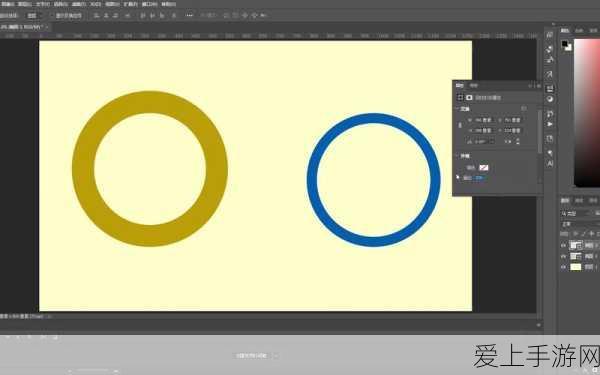
Task: Click the three-dots more options icon in options bar
Action: [189, 16]
